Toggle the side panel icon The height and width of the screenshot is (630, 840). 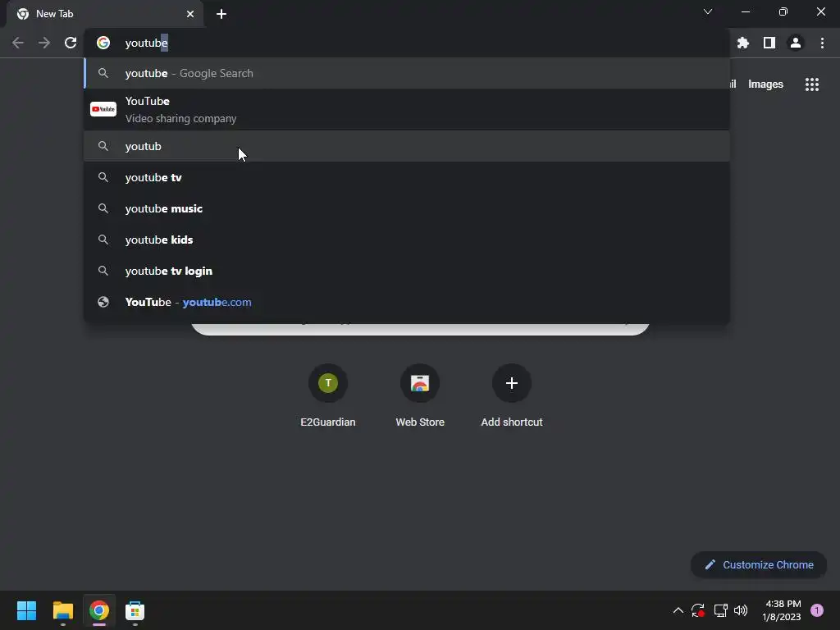coord(769,43)
